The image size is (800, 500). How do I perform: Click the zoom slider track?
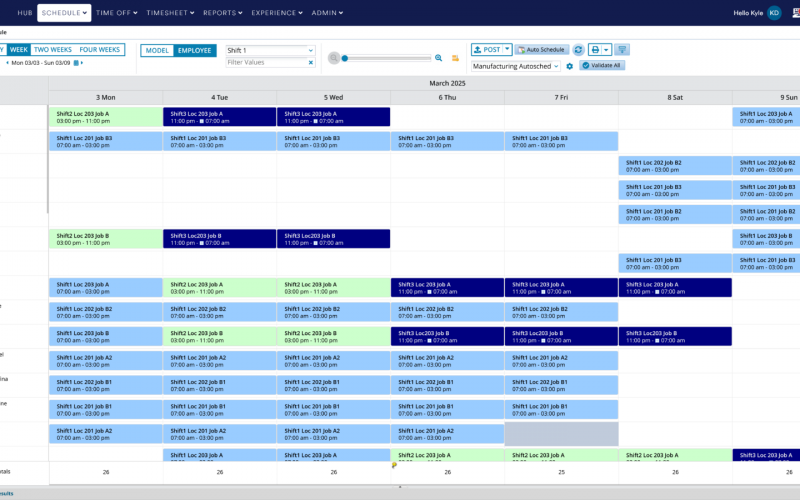pos(388,58)
